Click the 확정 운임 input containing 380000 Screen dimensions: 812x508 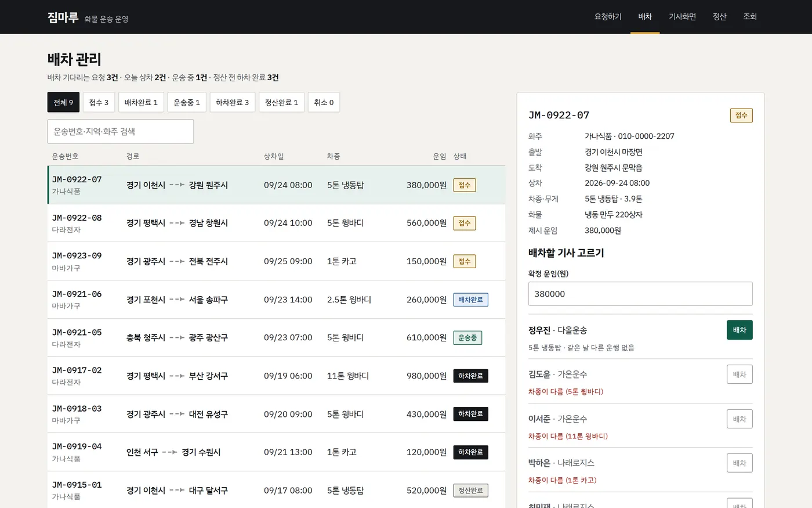click(x=640, y=294)
